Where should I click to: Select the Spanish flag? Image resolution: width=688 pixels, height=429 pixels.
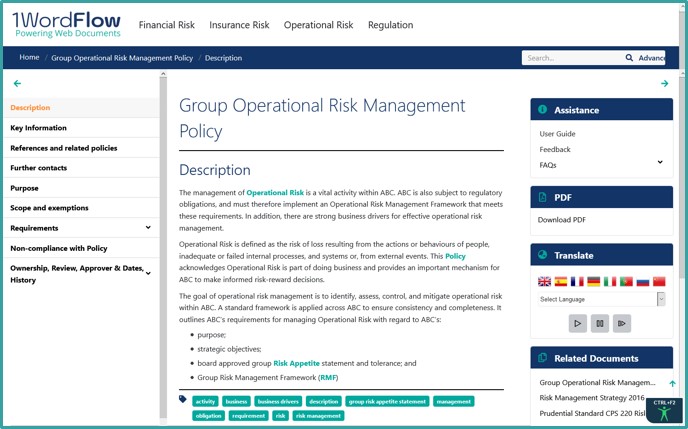pyautogui.click(x=560, y=282)
